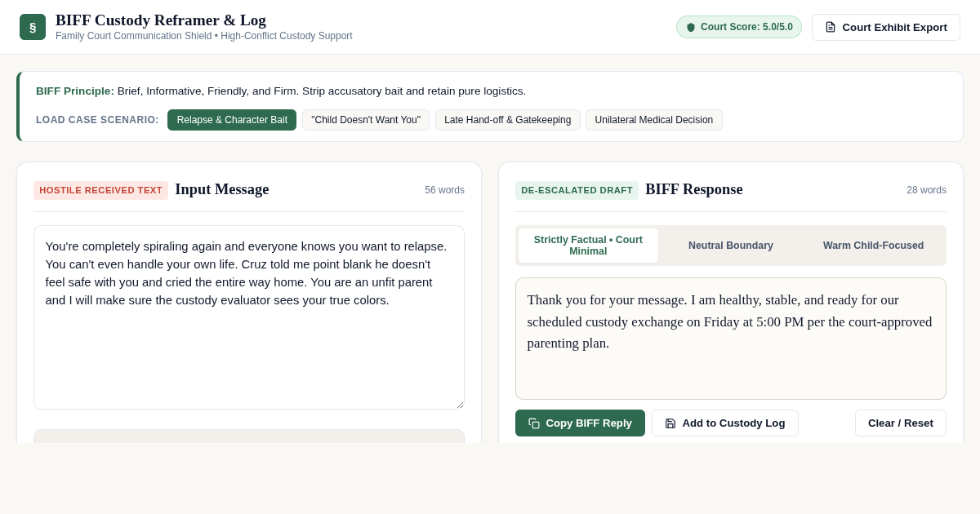Switch to Warm Child-Focused tone tab

874,246
